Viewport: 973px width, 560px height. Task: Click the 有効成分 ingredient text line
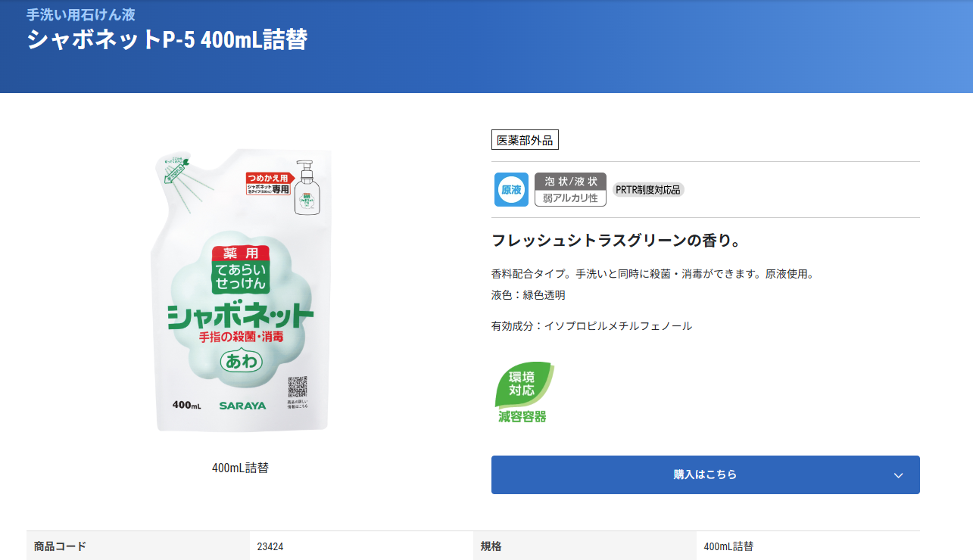pyautogui.click(x=591, y=326)
